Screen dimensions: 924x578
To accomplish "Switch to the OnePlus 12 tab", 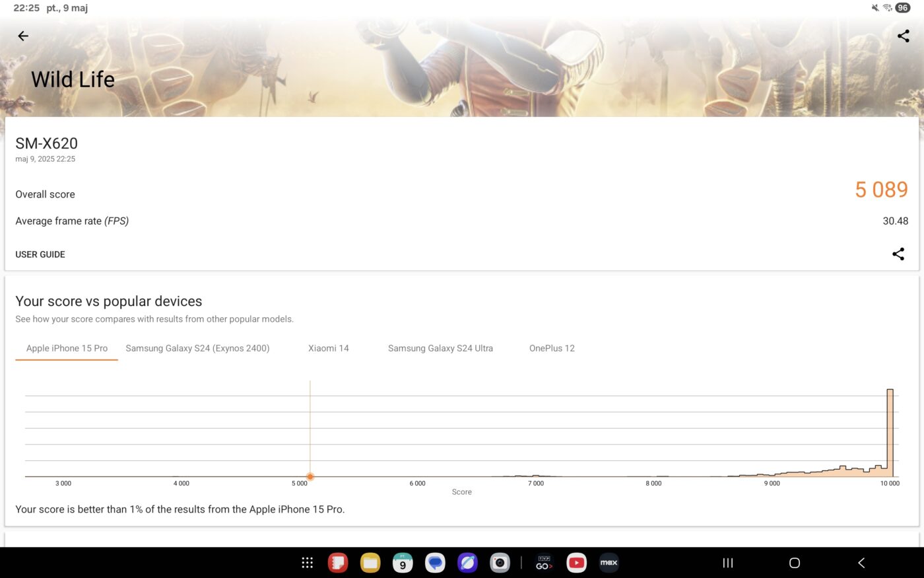I will tap(552, 348).
